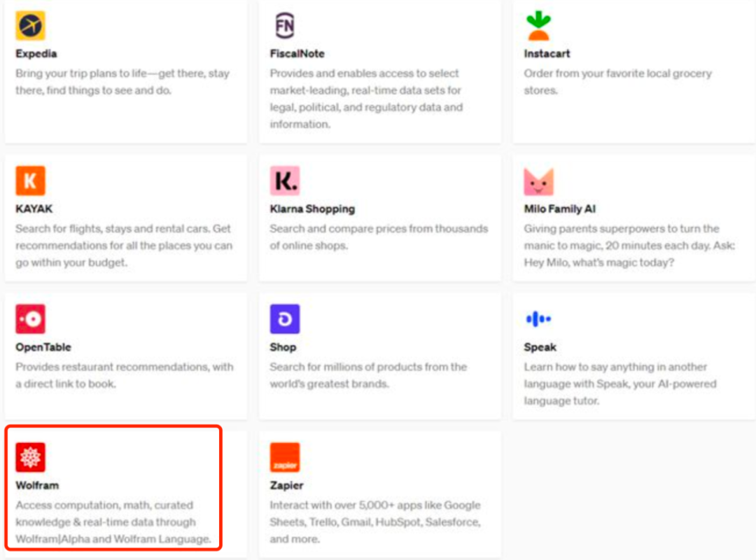Click the blue Speak waveform icon
Image resolution: width=756 pixels, height=560 pixels.
(538, 318)
